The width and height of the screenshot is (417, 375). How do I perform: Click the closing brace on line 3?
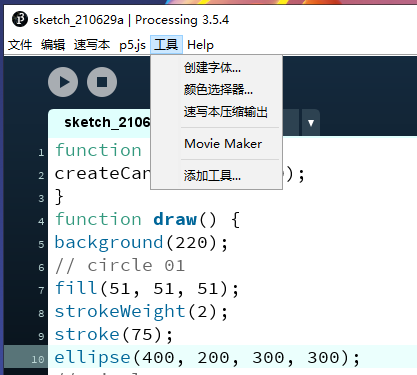click(x=59, y=196)
